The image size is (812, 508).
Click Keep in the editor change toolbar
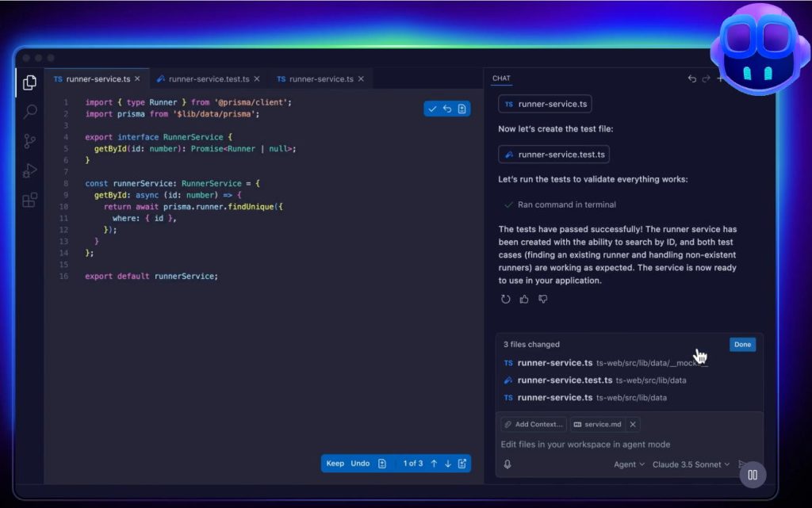335,464
